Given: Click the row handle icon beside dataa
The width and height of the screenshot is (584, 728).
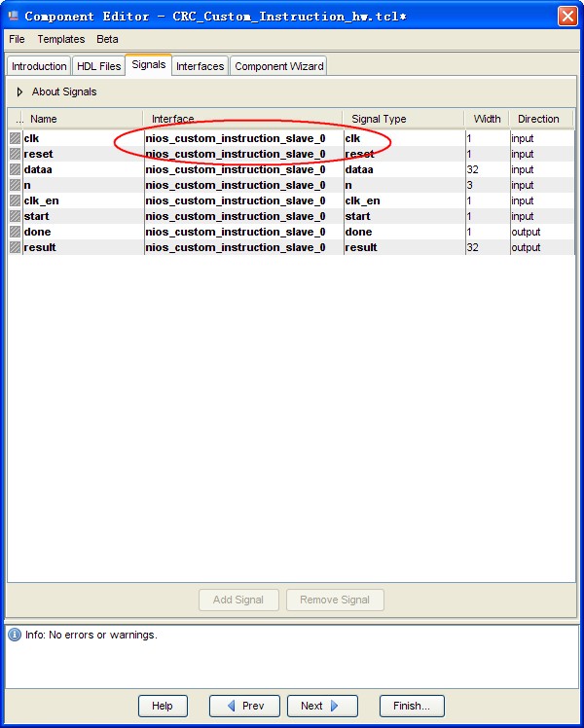Looking at the screenshot, I should [15, 169].
